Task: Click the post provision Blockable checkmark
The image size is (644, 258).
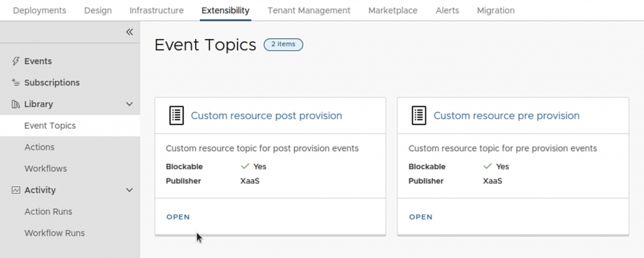Action: click(x=245, y=167)
